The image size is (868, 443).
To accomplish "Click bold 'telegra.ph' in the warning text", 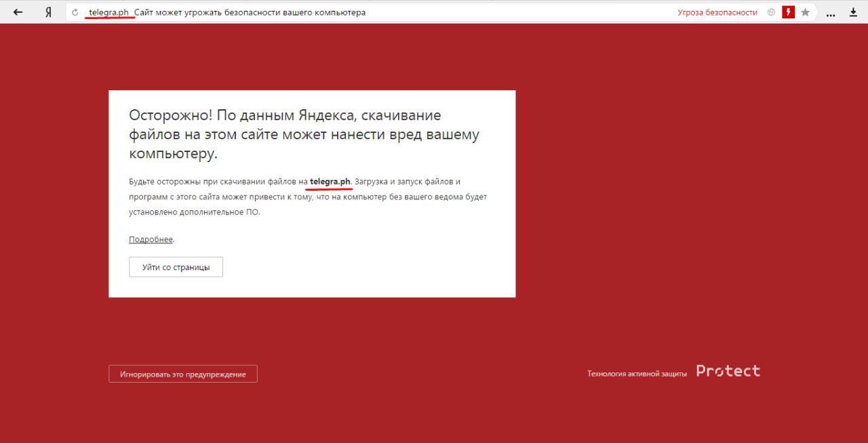I will 330,182.
